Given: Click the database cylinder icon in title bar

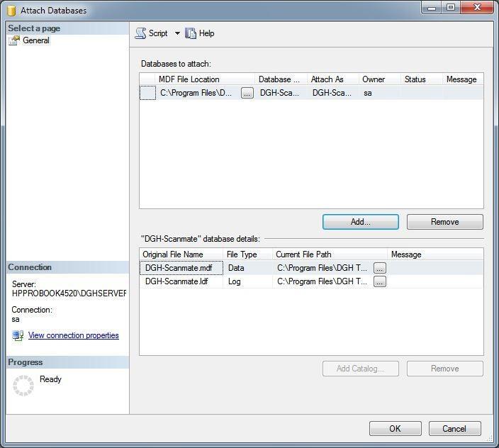Looking at the screenshot, I should coord(11,11).
